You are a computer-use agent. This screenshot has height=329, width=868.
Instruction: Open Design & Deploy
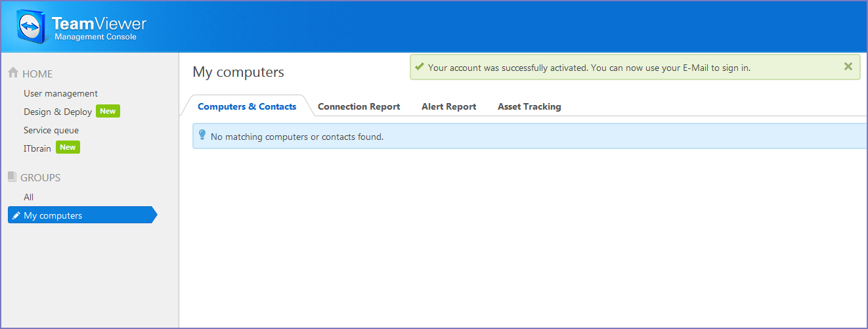coord(58,112)
